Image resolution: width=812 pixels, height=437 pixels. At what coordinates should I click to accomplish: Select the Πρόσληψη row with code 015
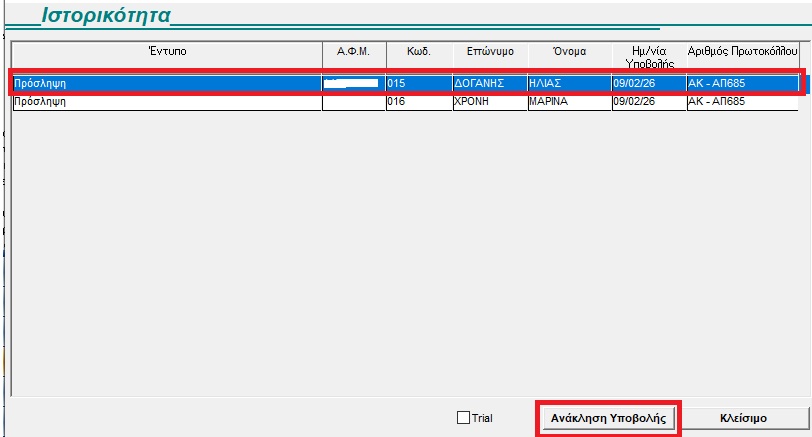[167, 84]
